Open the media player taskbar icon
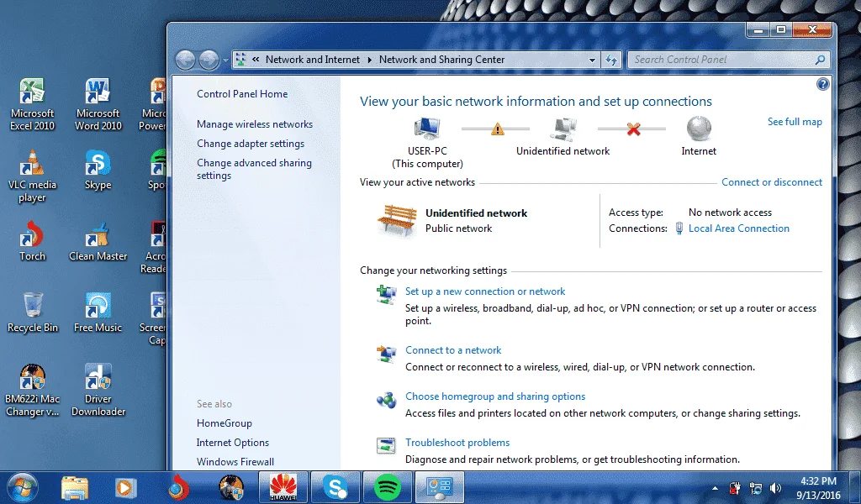Screen dimensions: 861x504 pos(126,487)
